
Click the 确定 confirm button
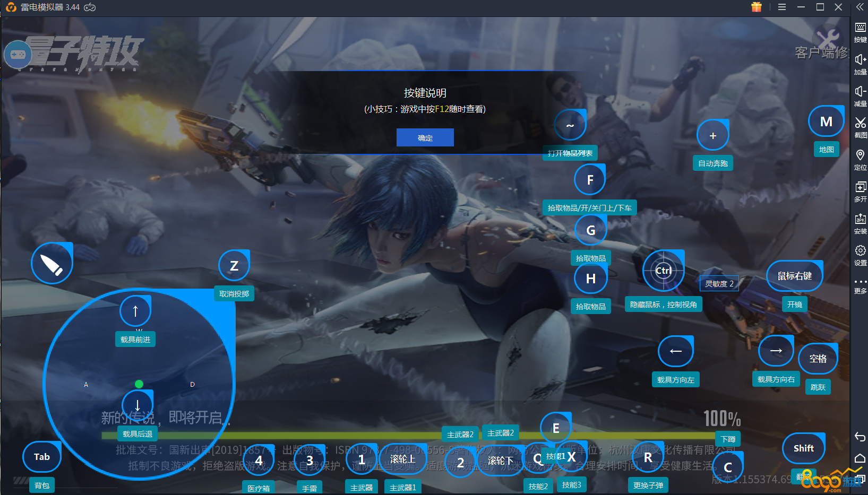(x=425, y=137)
